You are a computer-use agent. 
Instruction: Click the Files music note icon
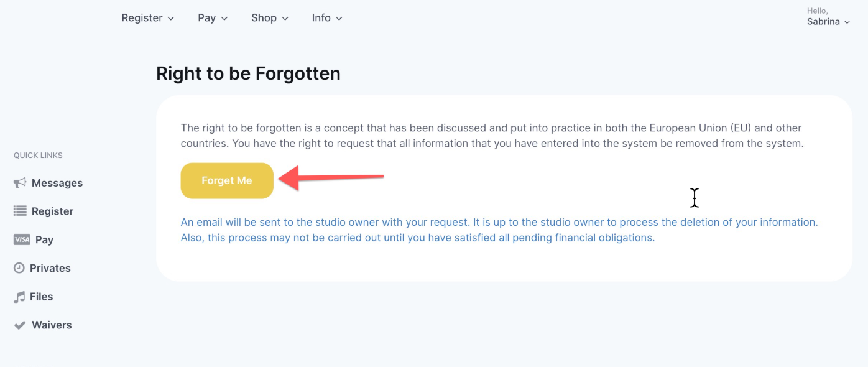(19, 297)
